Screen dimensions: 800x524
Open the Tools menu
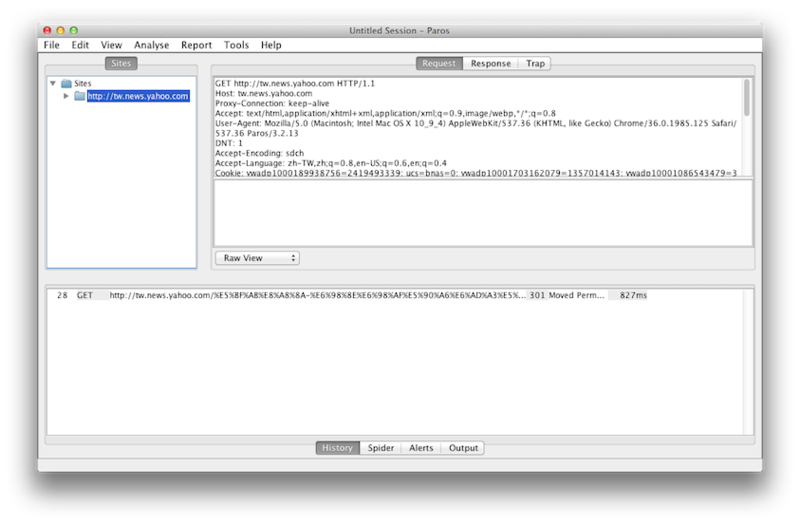click(236, 45)
